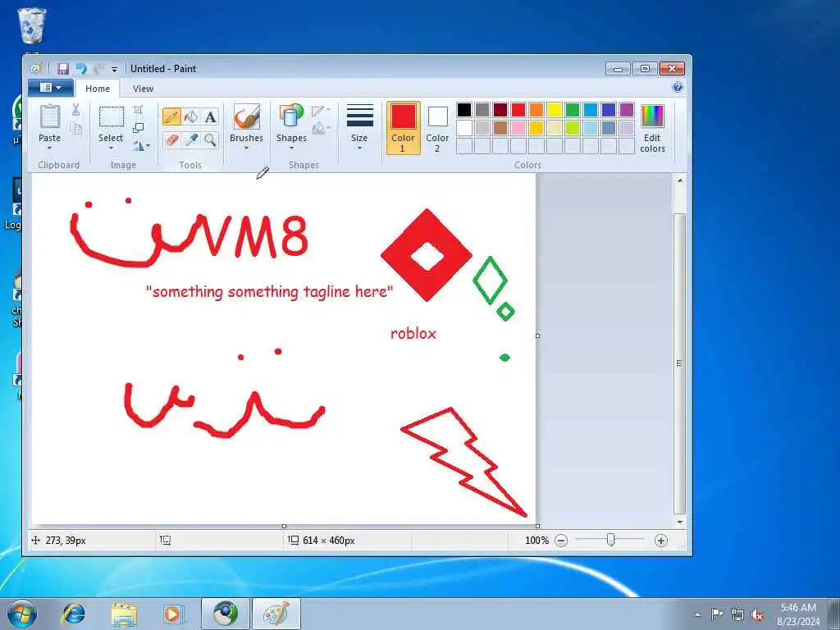The height and width of the screenshot is (630, 840).
Task: Click the Action Center flag tray icon
Action: 717,614
